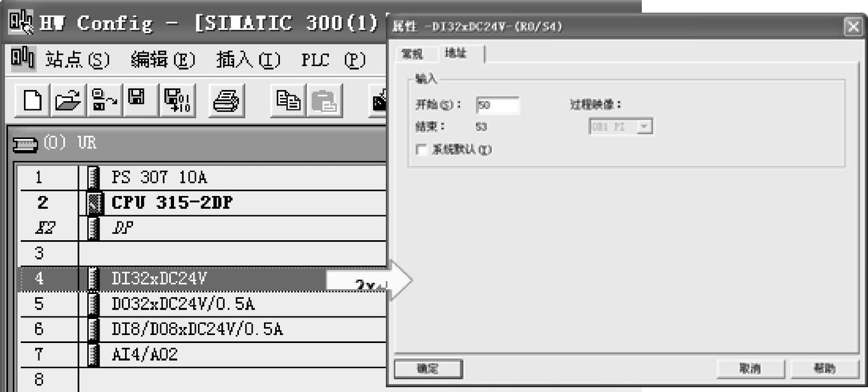The height and width of the screenshot is (392, 868).
Task: Select slot 5 DO32xDC24V/0.5A row
Action: click(x=203, y=304)
